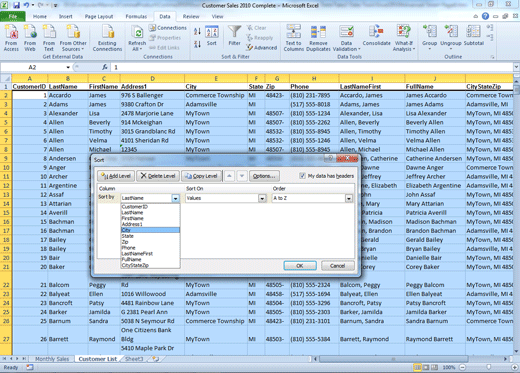Image resolution: width=520 pixels, height=373 pixels.
Task: Choose FirstName in the dropdown list
Action: (x=150, y=218)
